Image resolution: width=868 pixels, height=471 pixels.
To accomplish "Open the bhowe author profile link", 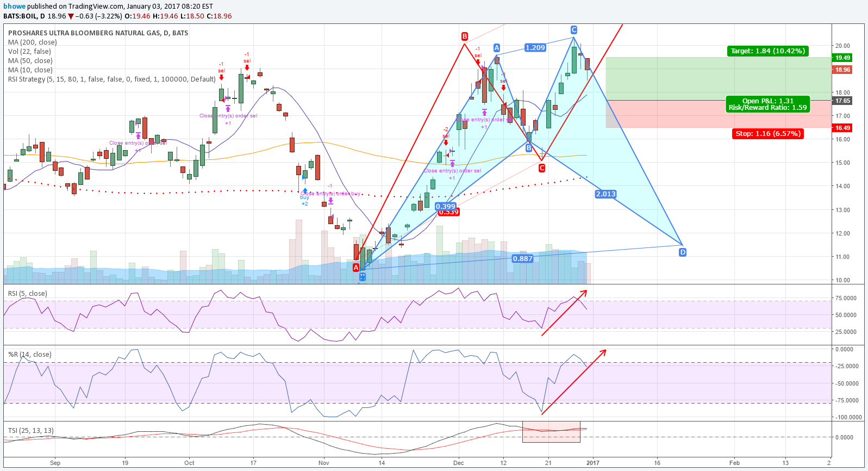I will 14,7.
